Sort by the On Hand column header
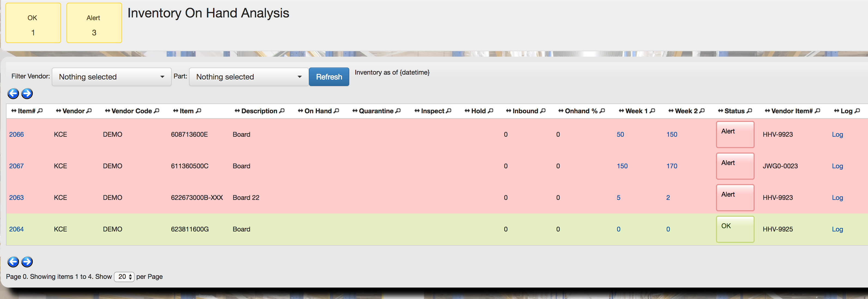This screenshot has width=868, height=299. [x=318, y=111]
